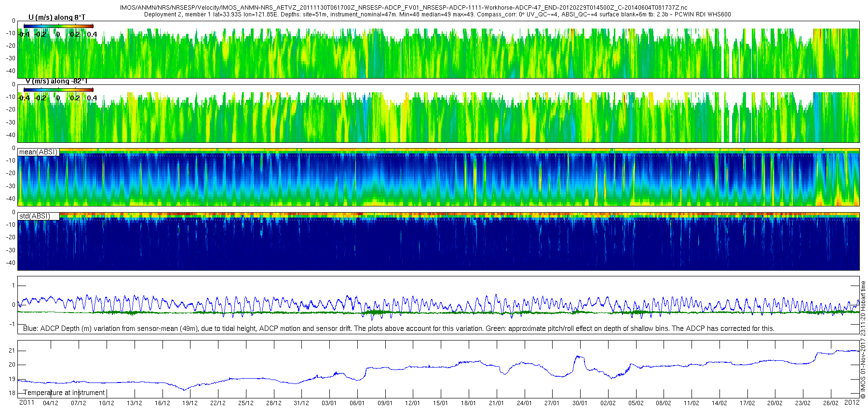The width and height of the screenshot is (868, 410).
Task: Click the 26/02 date tick label
Action: point(830,403)
